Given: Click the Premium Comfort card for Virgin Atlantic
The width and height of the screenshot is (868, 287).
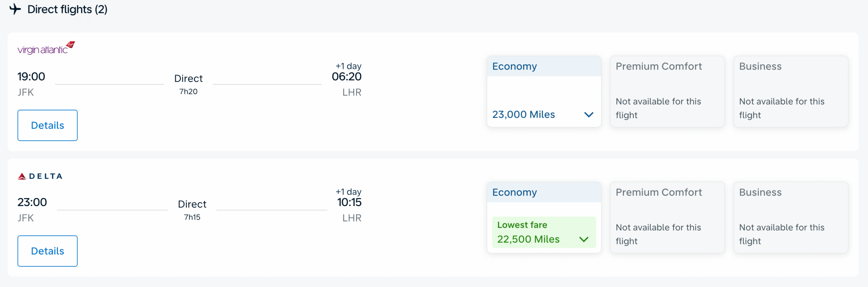Looking at the screenshot, I should (667, 91).
